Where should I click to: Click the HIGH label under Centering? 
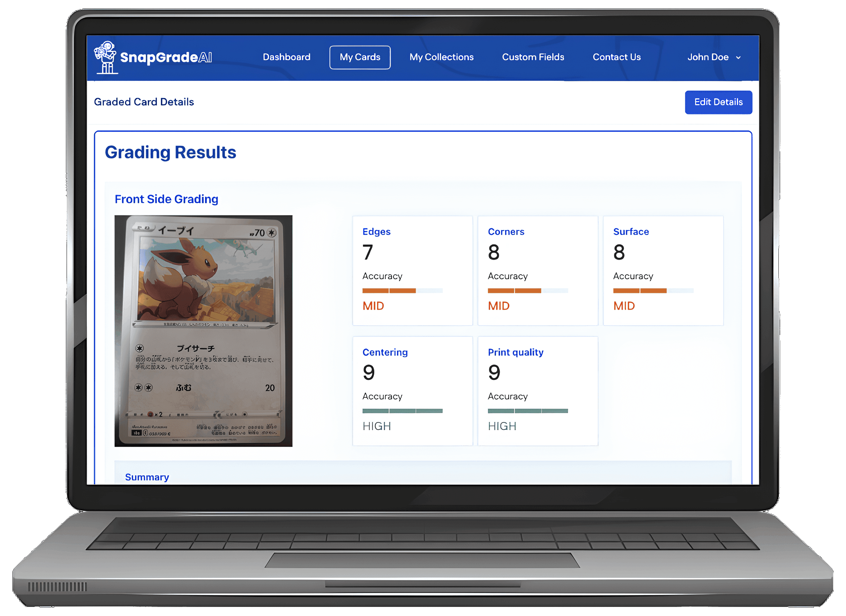[x=377, y=426]
